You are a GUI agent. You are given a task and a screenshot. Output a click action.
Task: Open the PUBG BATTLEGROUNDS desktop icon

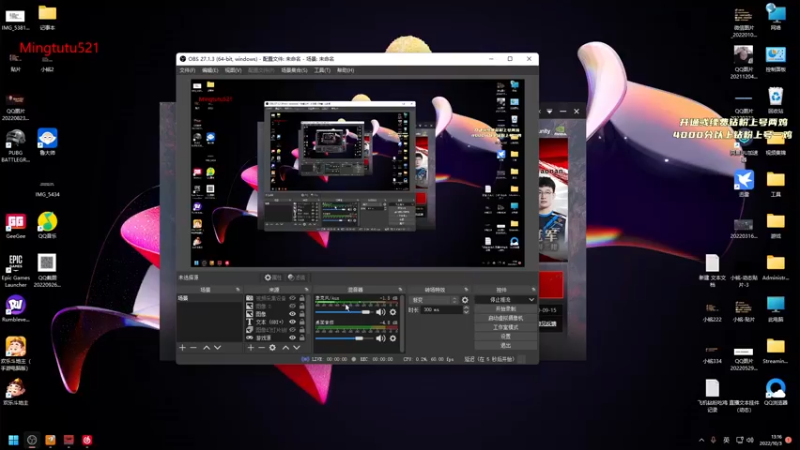click(x=15, y=145)
